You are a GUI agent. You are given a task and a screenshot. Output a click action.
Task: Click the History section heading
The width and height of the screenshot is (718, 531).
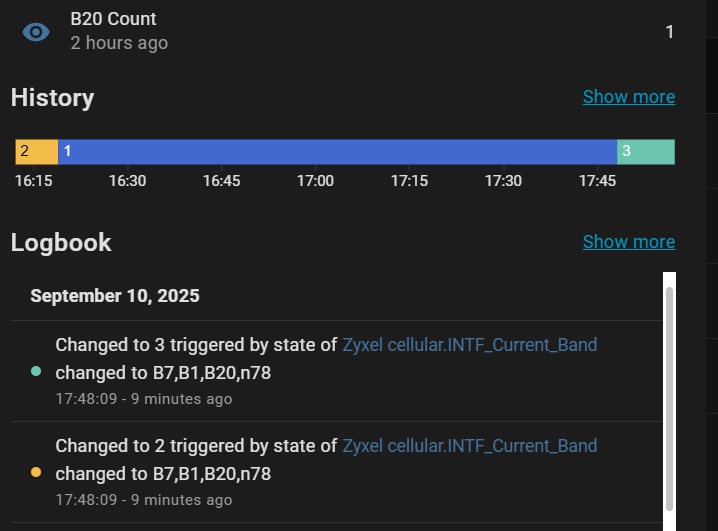pos(52,98)
